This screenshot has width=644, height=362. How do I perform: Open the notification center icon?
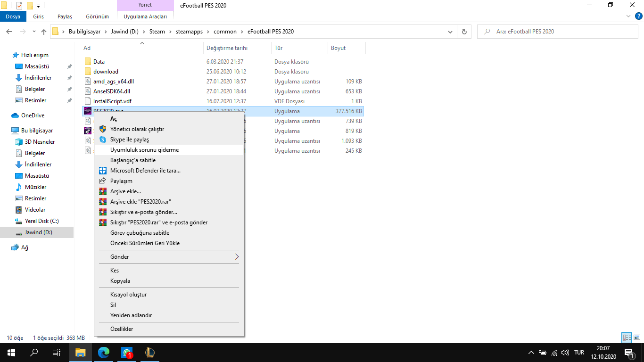pyautogui.click(x=629, y=353)
